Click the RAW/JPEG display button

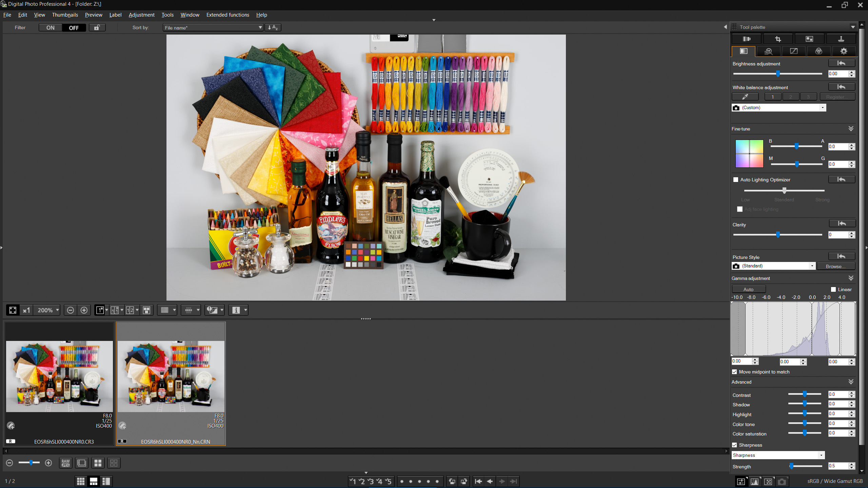pyautogui.click(x=65, y=463)
